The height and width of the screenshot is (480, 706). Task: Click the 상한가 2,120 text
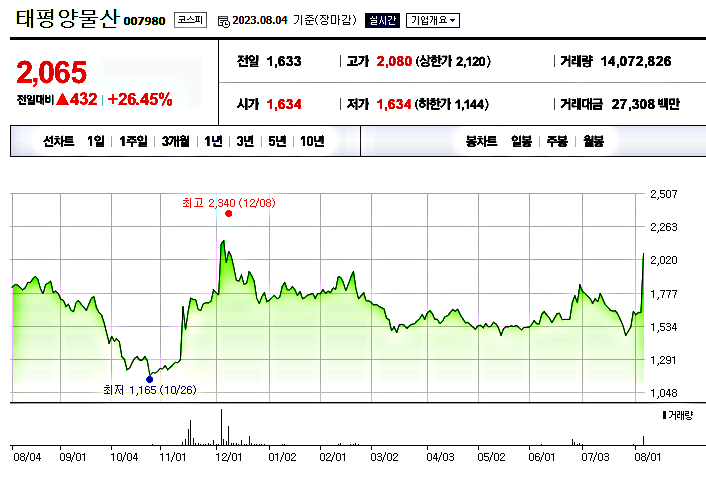pos(453,61)
